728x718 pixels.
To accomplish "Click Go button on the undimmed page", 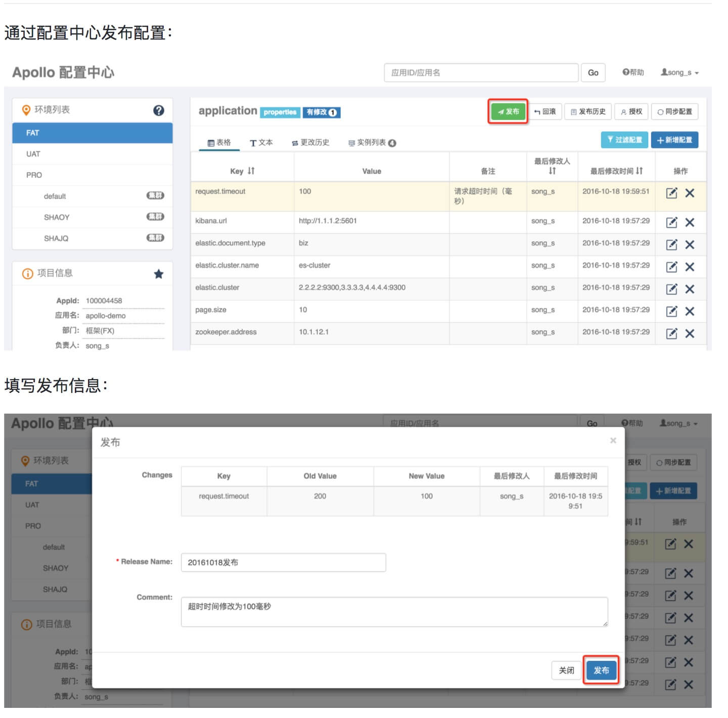I will point(593,72).
